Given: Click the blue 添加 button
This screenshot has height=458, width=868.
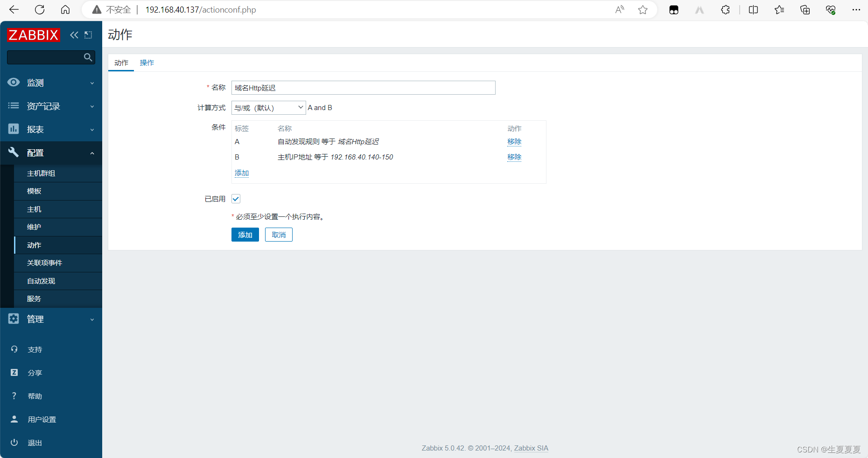Looking at the screenshot, I should (x=245, y=235).
